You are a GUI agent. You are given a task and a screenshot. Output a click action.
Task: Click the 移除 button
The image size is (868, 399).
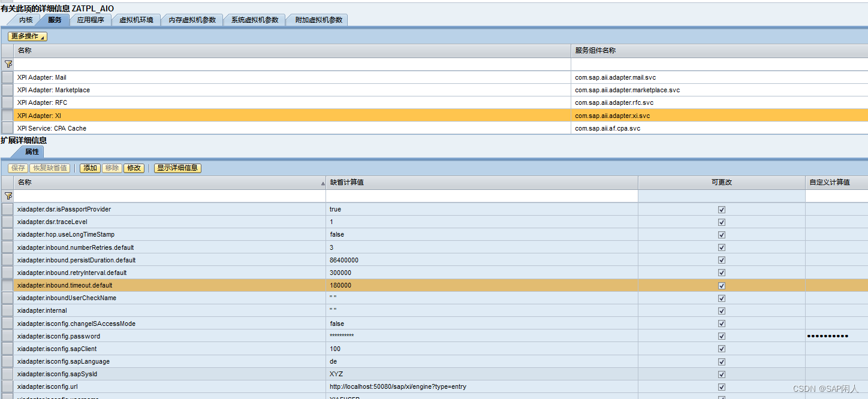[111, 168]
